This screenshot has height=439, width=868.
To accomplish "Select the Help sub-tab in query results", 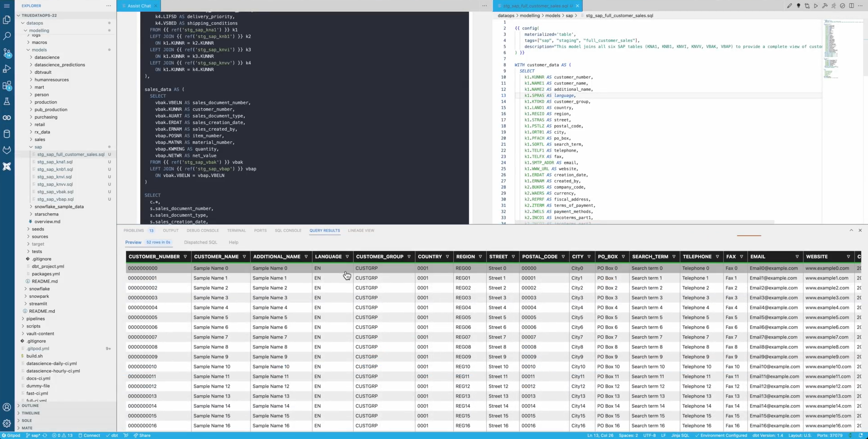I will click(x=234, y=243).
